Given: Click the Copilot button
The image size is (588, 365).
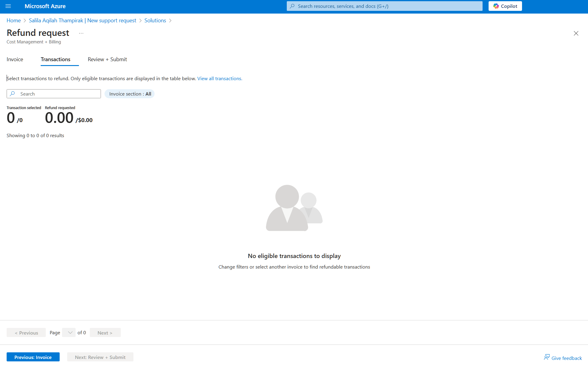Looking at the screenshot, I should tap(505, 6).
